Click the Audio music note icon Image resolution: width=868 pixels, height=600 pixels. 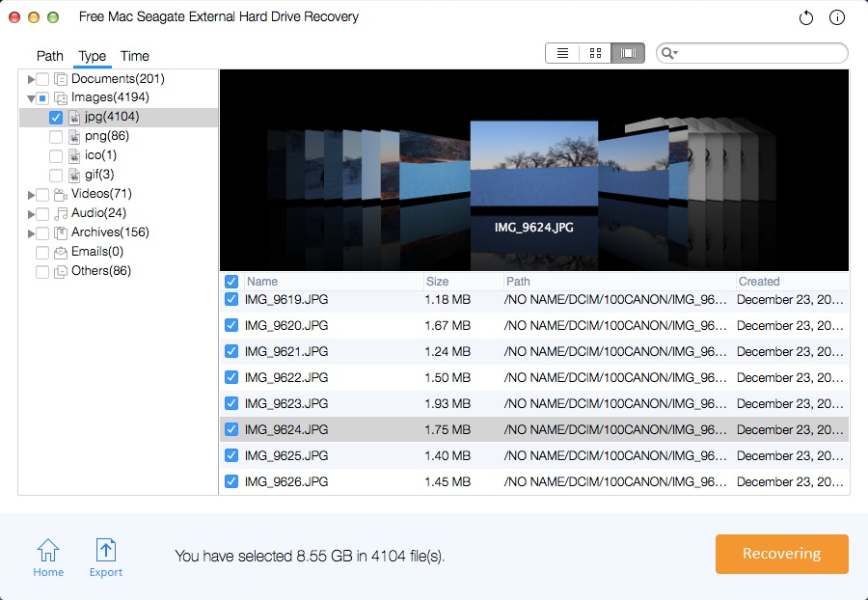pos(61,213)
